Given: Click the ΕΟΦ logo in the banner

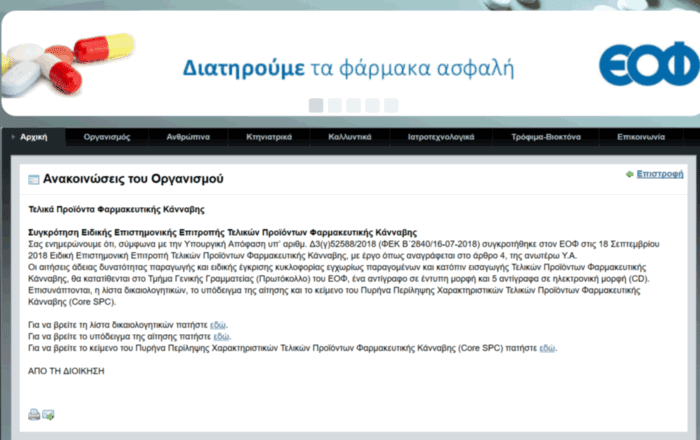Looking at the screenshot, I should (x=650, y=64).
